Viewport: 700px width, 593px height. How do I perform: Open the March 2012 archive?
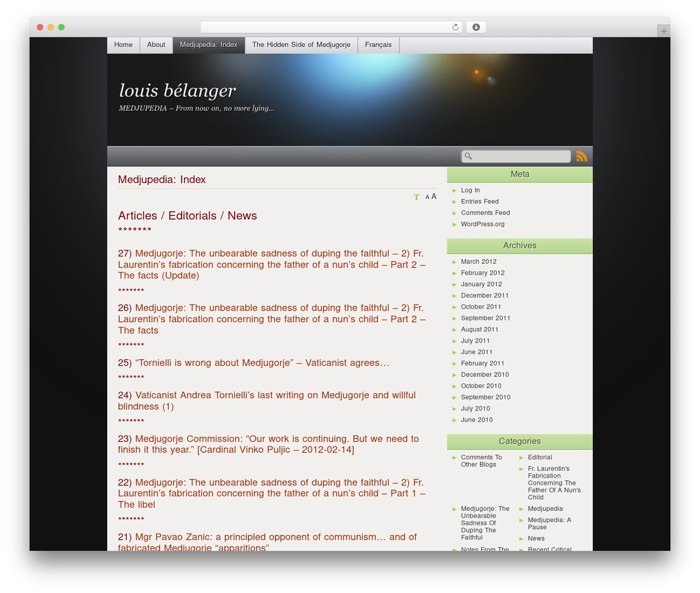tap(479, 261)
